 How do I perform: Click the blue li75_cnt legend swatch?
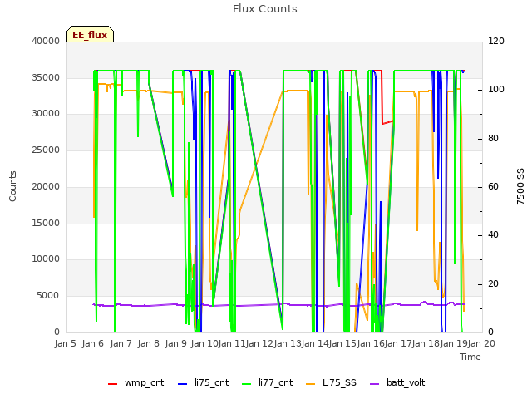point(183,384)
